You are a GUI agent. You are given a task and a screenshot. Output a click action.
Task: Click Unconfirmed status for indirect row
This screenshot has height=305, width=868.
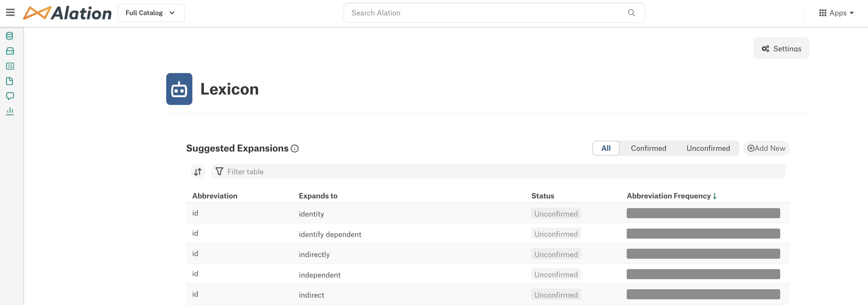tap(556, 295)
